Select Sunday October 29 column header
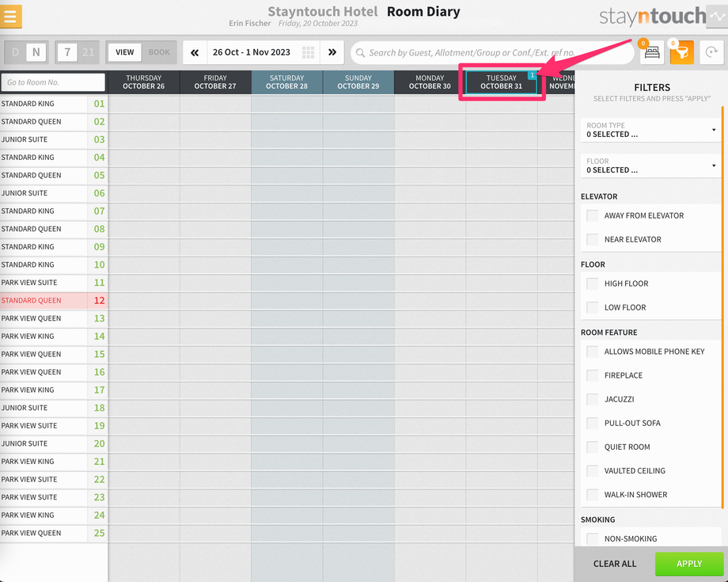Image resolution: width=728 pixels, height=582 pixels. (x=358, y=82)
